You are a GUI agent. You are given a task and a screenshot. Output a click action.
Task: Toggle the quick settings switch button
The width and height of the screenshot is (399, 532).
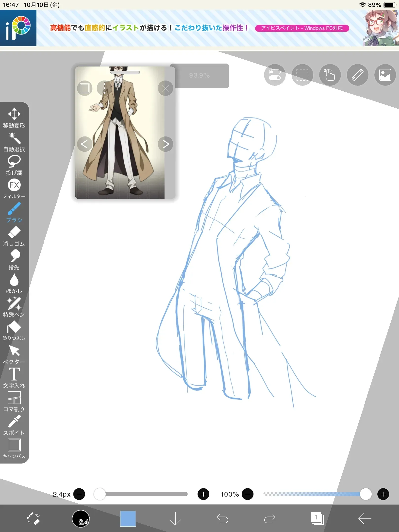pyautogui.click(x=275, y=75)
